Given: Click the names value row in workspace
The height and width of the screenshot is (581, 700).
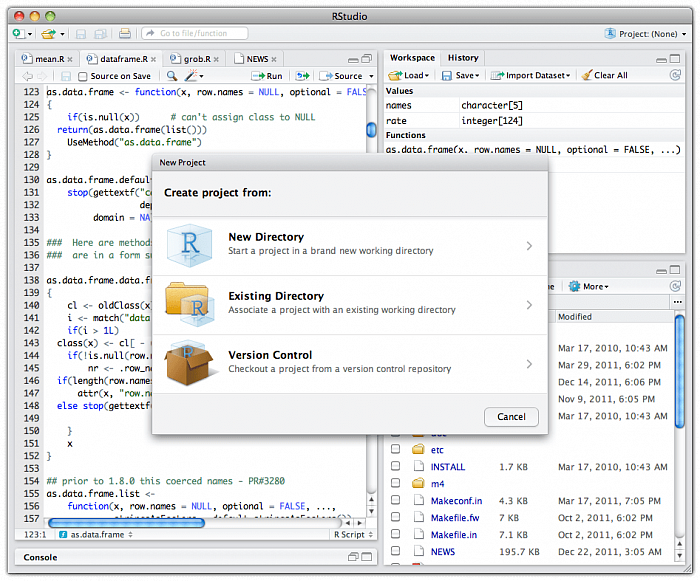Looking at the screenshot, I should point(534,105).
